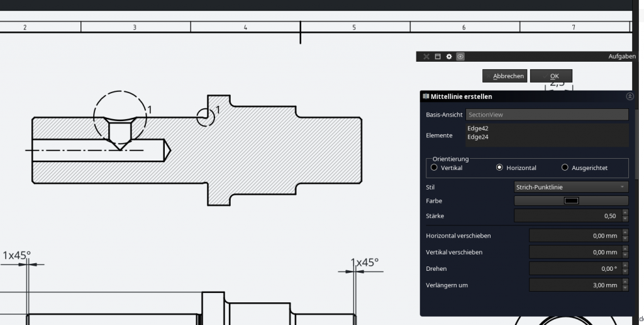Image resolution: width=644 pixels, height=325 pixels.
Task: Select the Horizontal orientation radio button
Action: click(500, 168)
